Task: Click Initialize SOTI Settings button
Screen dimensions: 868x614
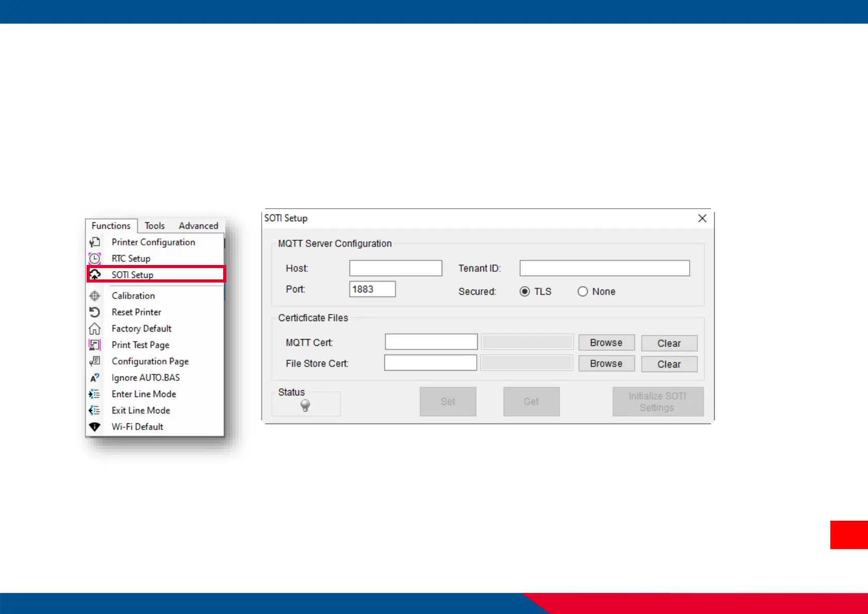Action: (x=658, y=402)
